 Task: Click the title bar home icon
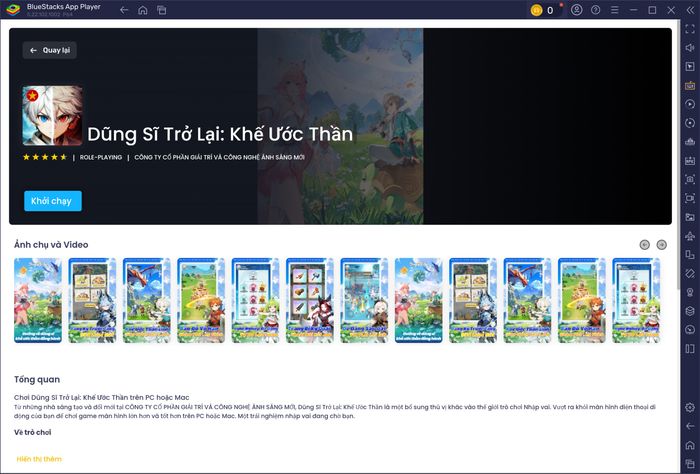click(x=143, y=10)
